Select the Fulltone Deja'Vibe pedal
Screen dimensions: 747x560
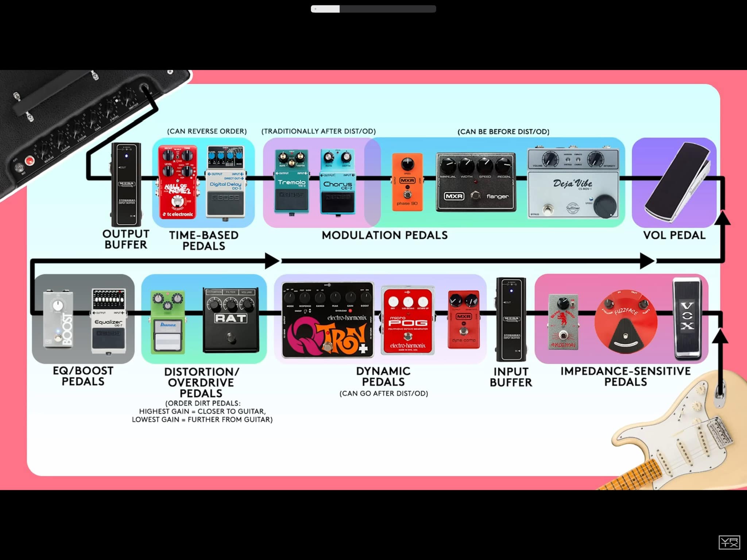[x=573, y=183]
